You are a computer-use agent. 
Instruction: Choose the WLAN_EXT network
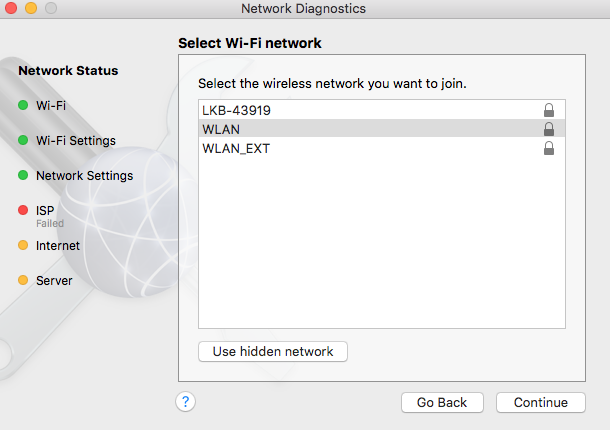236,148
